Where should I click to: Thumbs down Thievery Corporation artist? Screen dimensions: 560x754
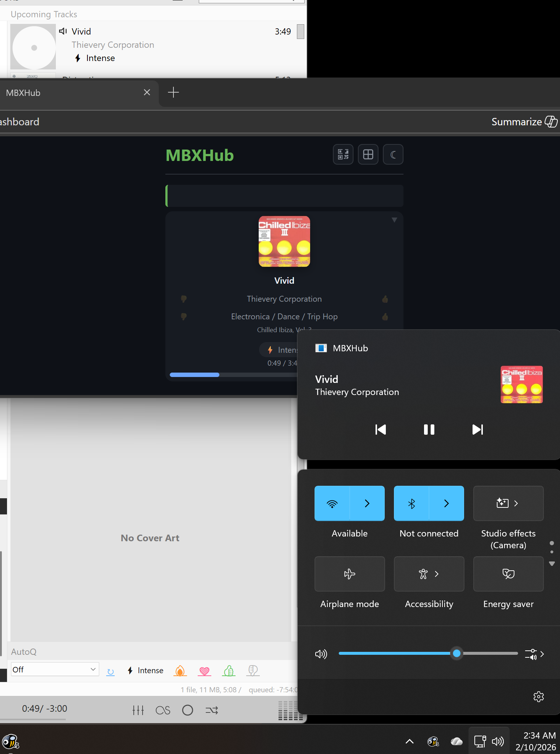pos(184,299)
